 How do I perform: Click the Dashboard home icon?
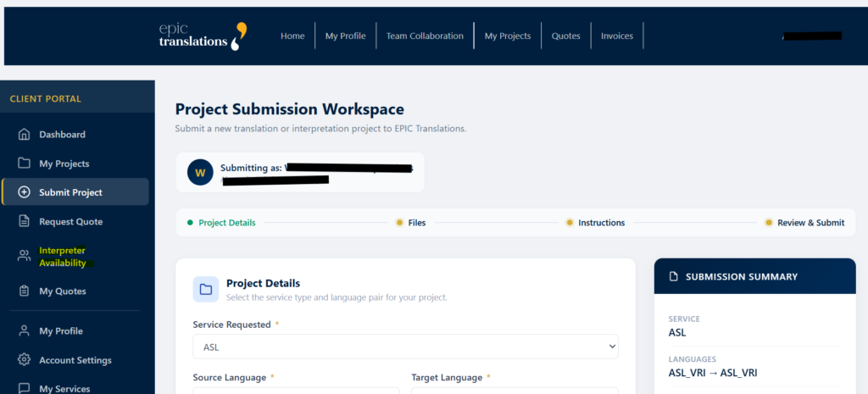[24, 135]
